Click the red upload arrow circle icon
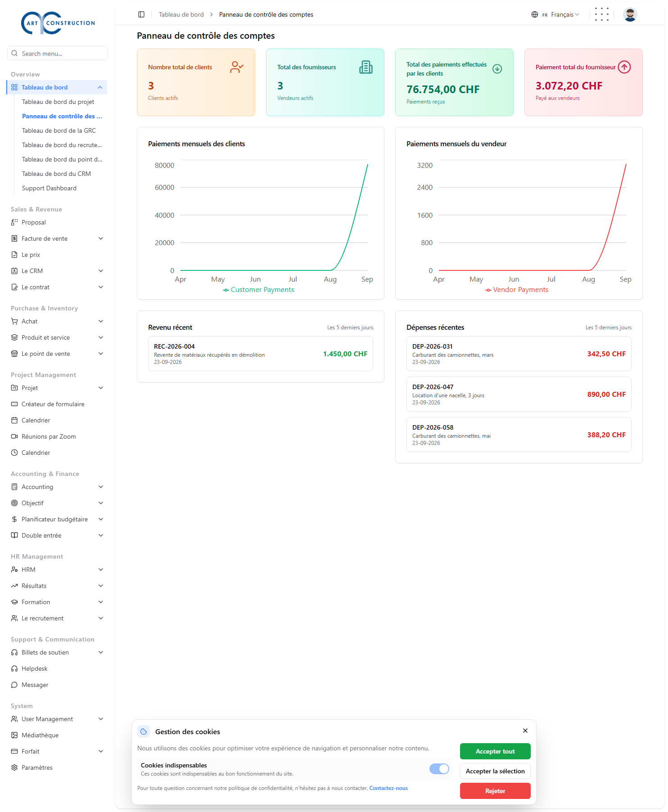 click(x=624, y=67)
